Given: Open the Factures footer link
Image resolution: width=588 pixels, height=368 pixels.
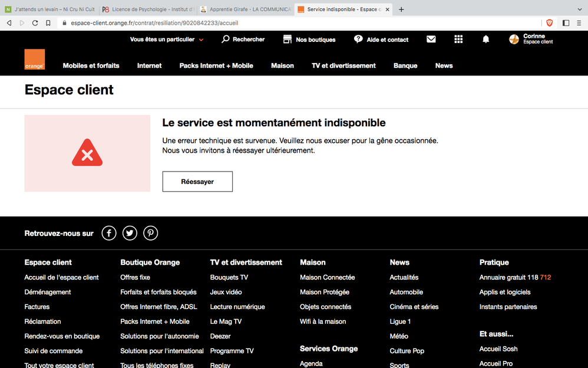Looking at the screenshot, I should click(x=37, y=307).
